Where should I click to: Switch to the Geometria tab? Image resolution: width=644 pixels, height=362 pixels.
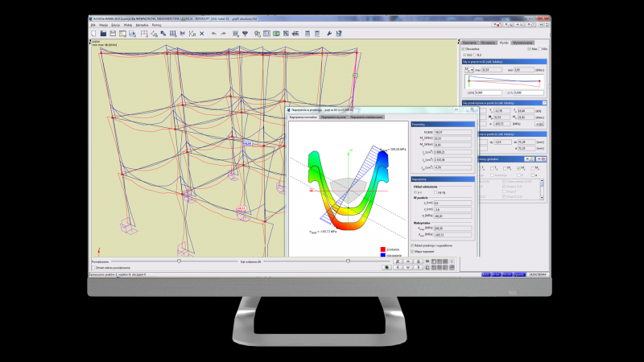[x=470, y=42]
